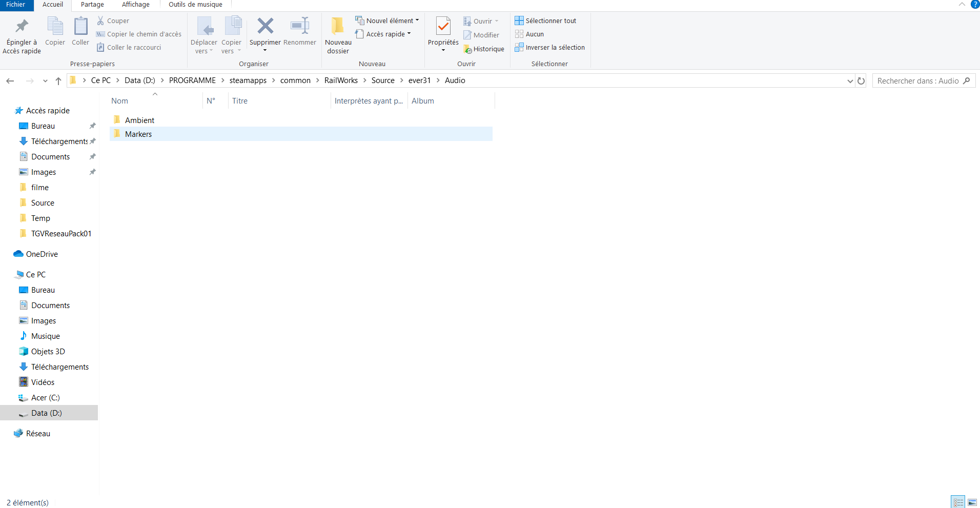Rename item with Renommer
The height and width of the screenshot is (508, 980).
click(x=300, y=32)
